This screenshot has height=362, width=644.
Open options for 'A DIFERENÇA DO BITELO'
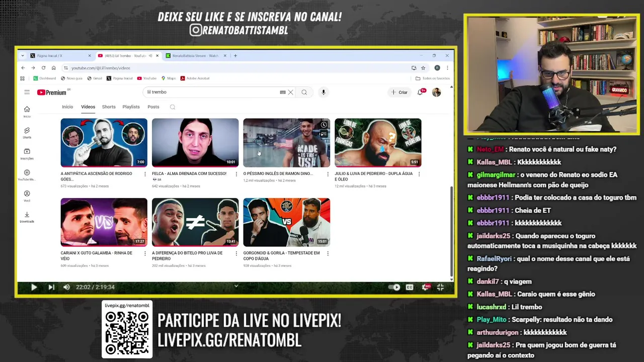(x=236, y=253)
